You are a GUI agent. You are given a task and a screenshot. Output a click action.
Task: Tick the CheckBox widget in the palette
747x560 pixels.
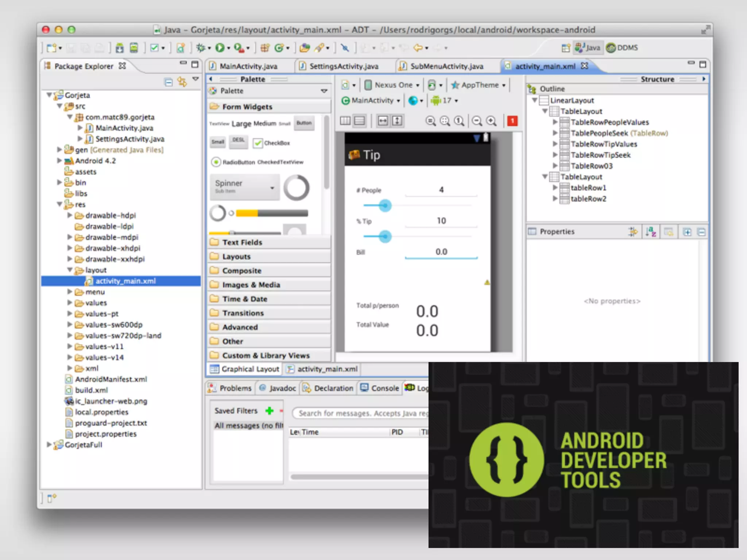258,143
